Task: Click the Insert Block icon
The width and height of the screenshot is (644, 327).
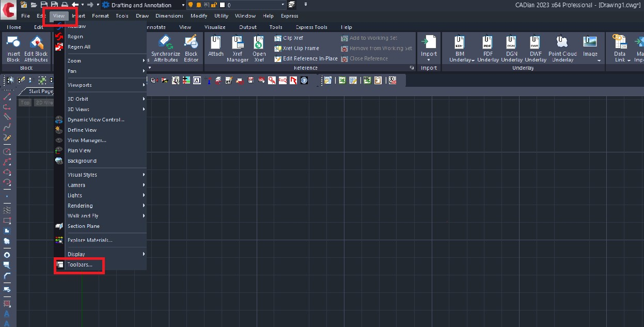Action: point(13,43)
